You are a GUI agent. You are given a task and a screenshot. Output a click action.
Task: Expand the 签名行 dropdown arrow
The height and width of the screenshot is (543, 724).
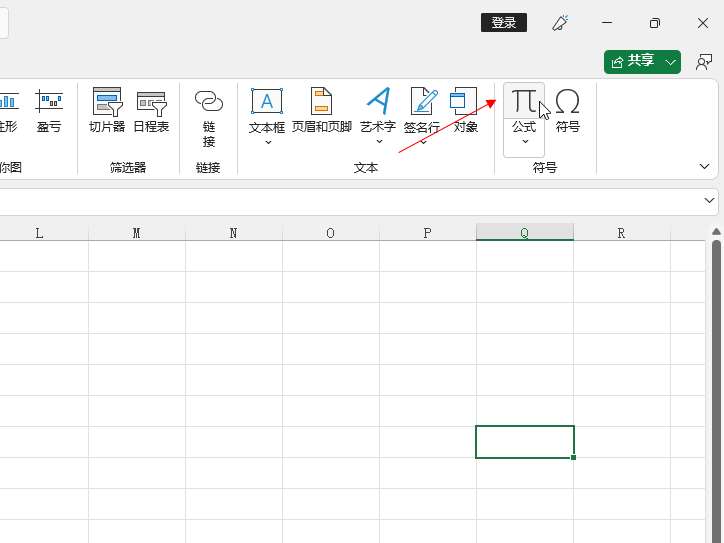tap(423, 142)
